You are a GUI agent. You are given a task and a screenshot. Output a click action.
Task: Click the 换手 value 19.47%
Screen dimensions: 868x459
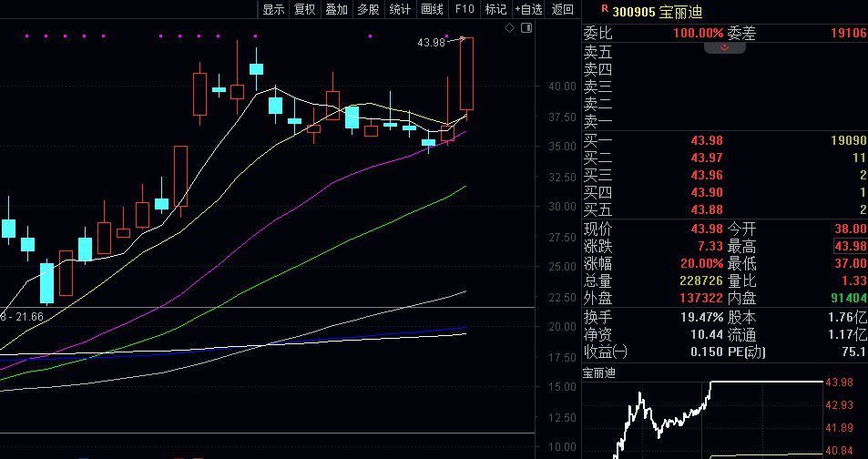pyautogui.click(x=701, y=317)
